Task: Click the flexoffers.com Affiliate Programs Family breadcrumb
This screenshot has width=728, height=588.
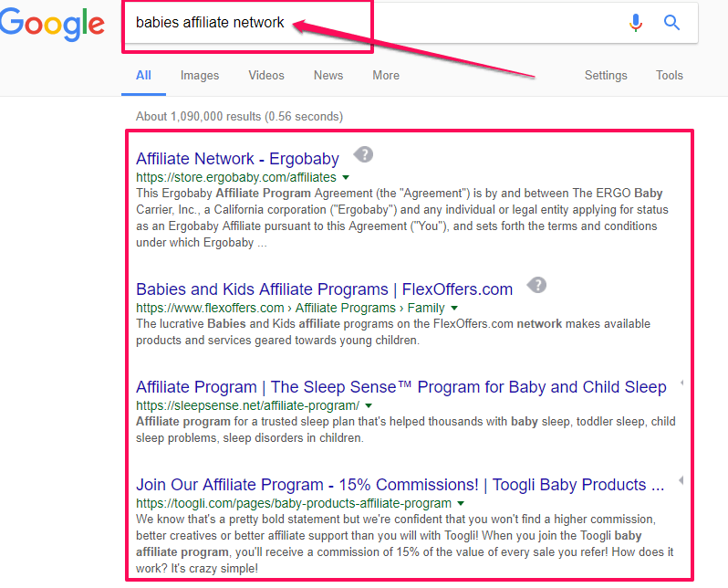Action: [x=290, y=308]
